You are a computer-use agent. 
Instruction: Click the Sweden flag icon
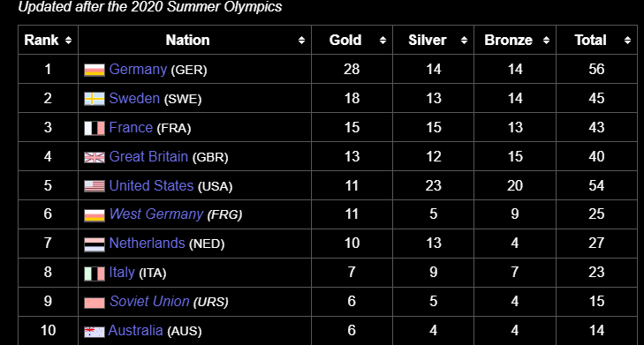click(95, 100)
